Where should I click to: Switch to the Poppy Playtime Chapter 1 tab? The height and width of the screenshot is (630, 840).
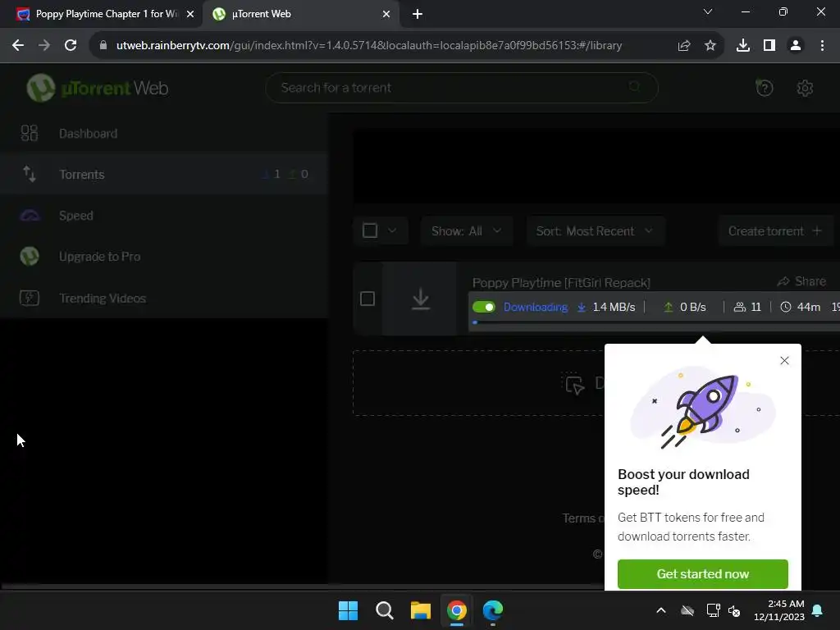click(101, 14)
